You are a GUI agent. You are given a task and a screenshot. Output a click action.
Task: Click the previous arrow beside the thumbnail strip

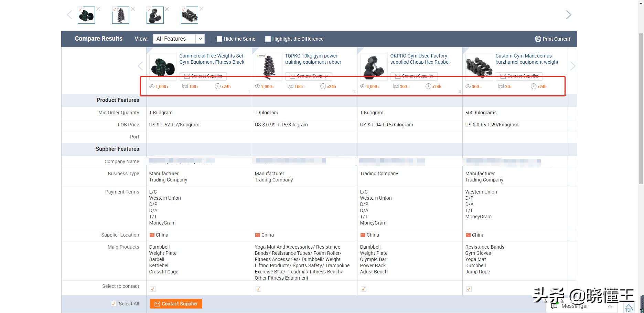[x=69, y=15]
